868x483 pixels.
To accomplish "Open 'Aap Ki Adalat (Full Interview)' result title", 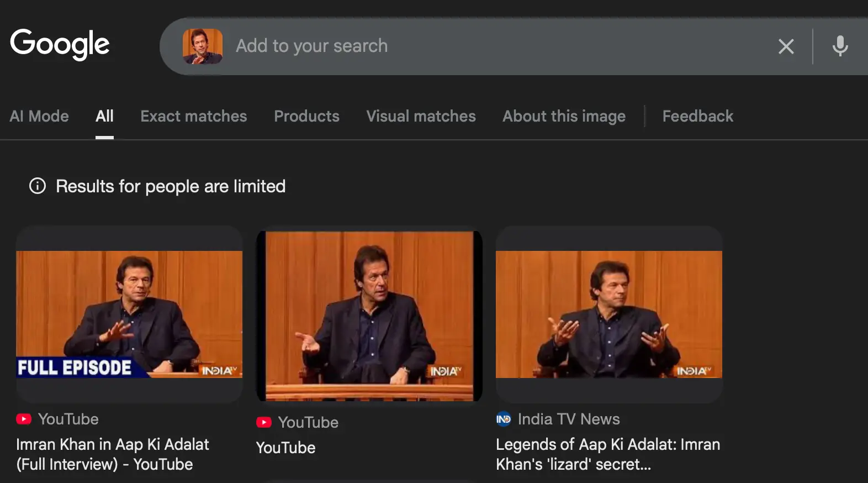I will tap(113, 454).
